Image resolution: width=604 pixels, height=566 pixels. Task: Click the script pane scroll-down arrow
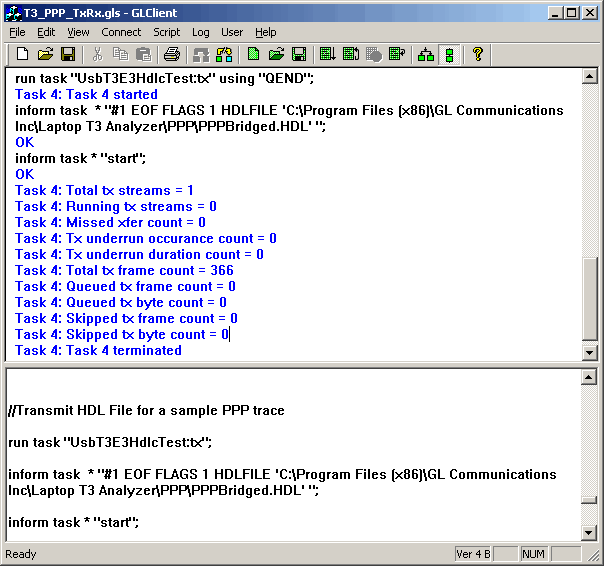click(x=589, y=533)
